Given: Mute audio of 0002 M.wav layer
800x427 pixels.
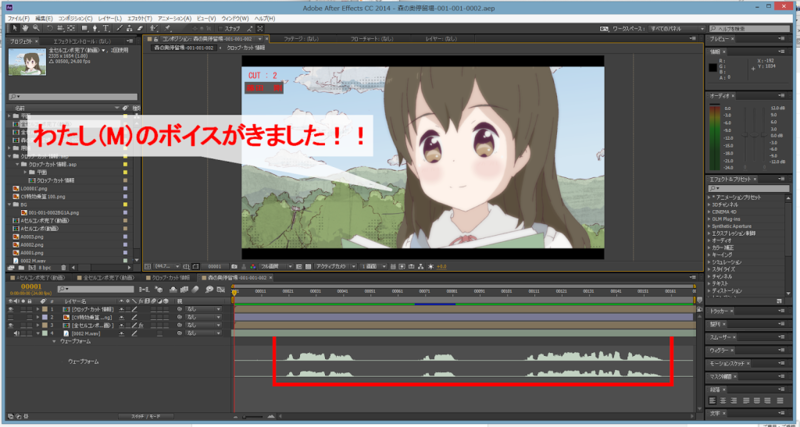Looking at the screenshot, I should [x=16, y=333].
